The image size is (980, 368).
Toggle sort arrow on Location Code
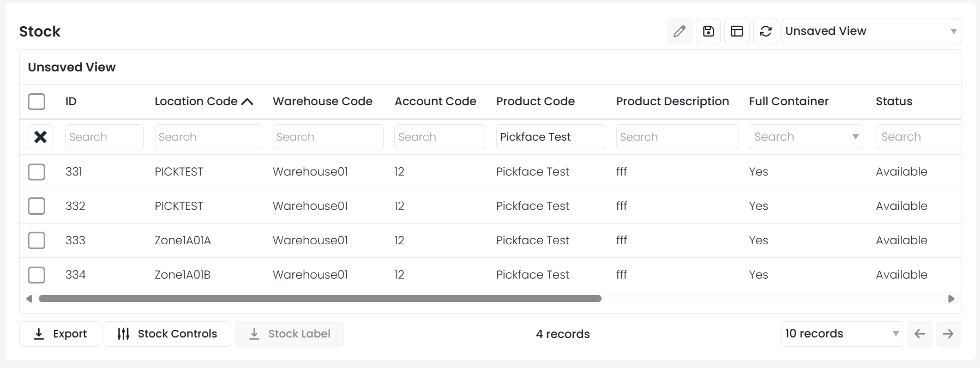247,101
